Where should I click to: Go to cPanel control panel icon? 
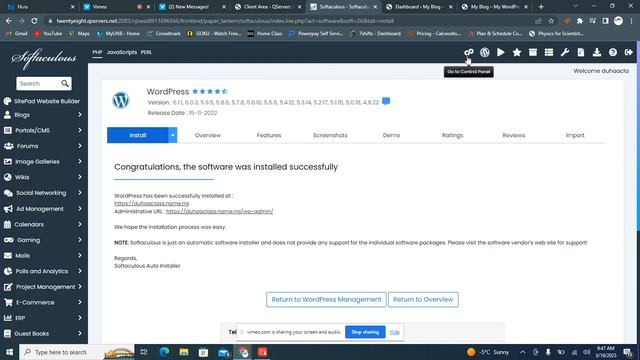click(x=469, y=52)
